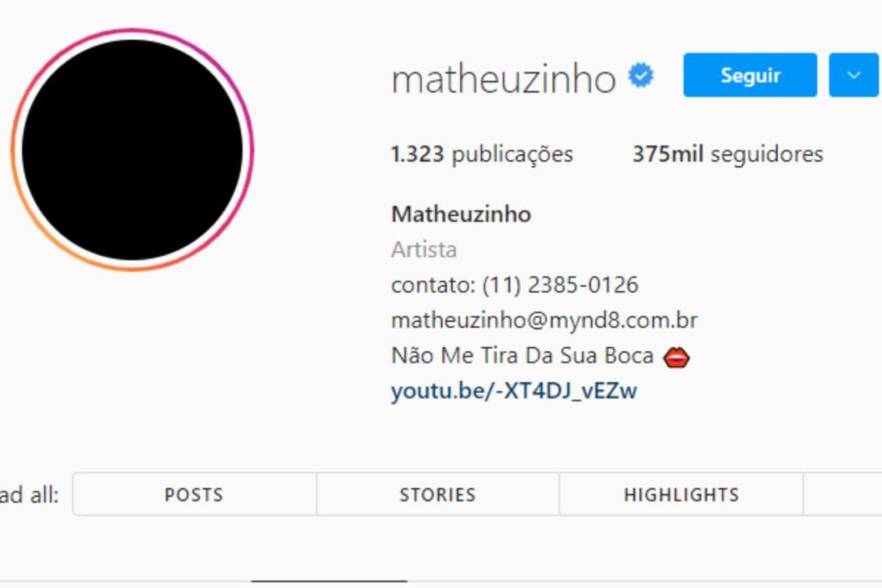Open the youtu.be/-XT4DJ_vEZw link
882x588 pixels.
point(513,391)
